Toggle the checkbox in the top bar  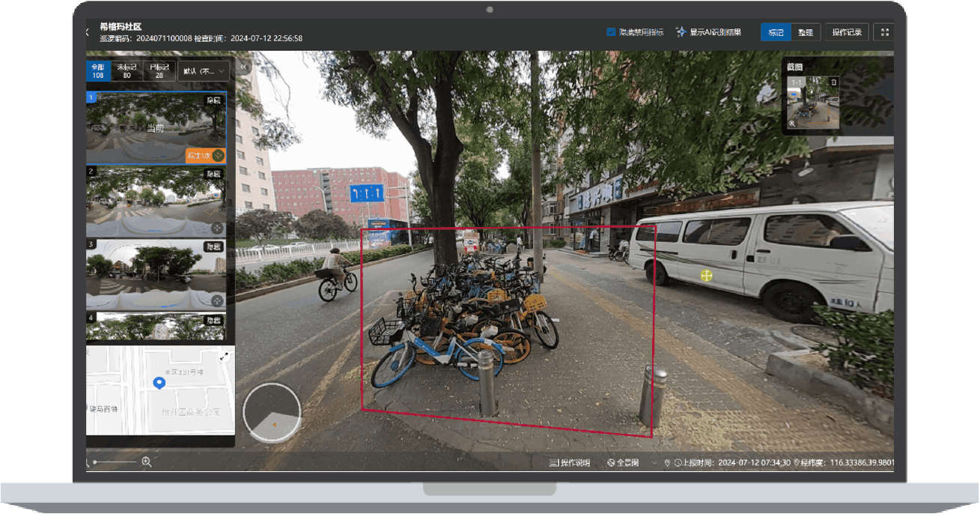(611, 32)
